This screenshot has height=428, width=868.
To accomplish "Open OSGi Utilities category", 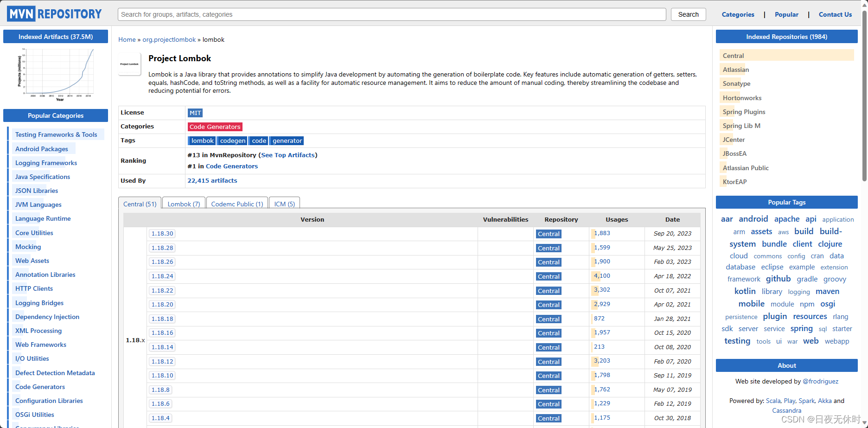I will (x=35, y=415).
